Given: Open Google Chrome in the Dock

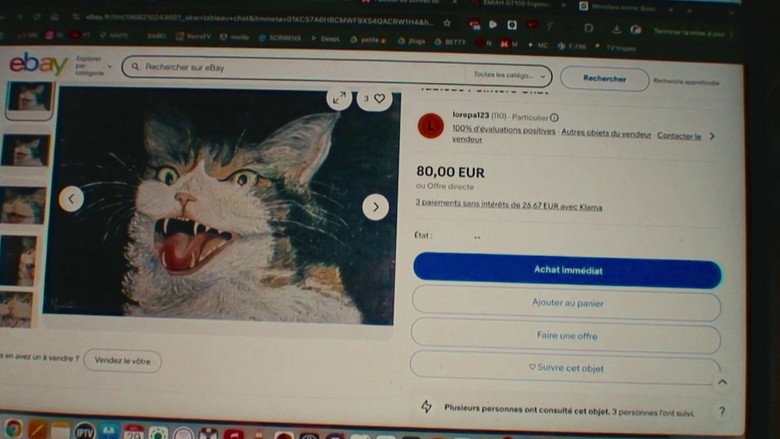Looking at the screenshot, I should tap(13, 429).
